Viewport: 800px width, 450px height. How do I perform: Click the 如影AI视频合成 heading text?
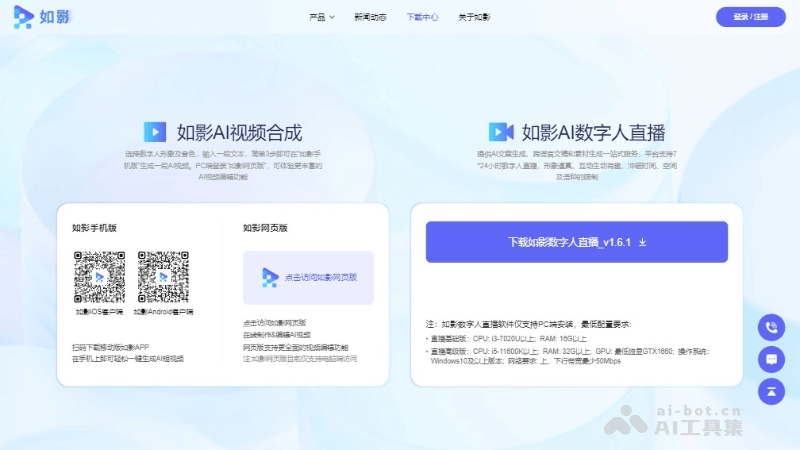239,132
